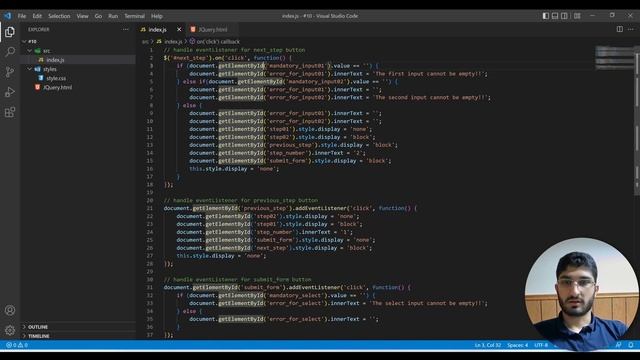Click line number 21 in the gutter
The width and height of the screenshot is (640, 360).
[150, 208]
